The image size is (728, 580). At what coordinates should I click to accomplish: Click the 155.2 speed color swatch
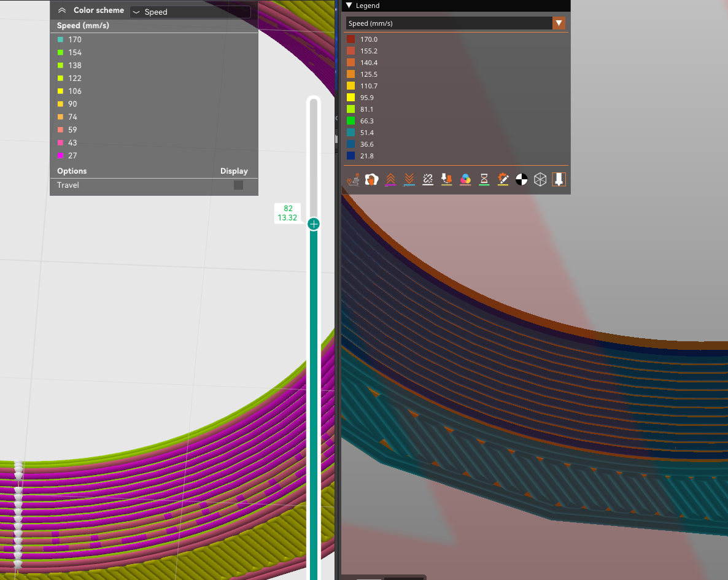(x=350, y=50)
